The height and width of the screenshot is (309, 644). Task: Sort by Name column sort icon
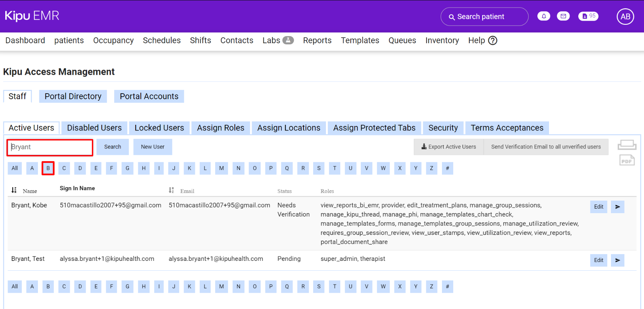click(x=14, y=190)
